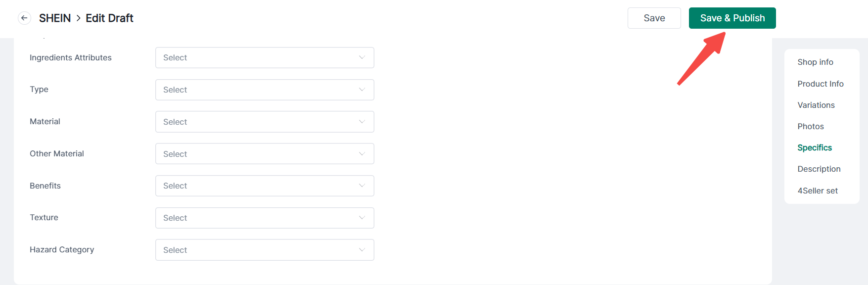Open the Material select dropdown
The width and height of the screenshot is (868, 285).
pyautogui.click(x=264, y=122)
